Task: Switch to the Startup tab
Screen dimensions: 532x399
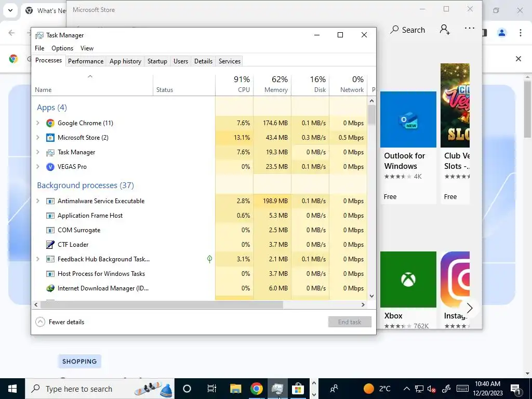Action: [157, 61]
